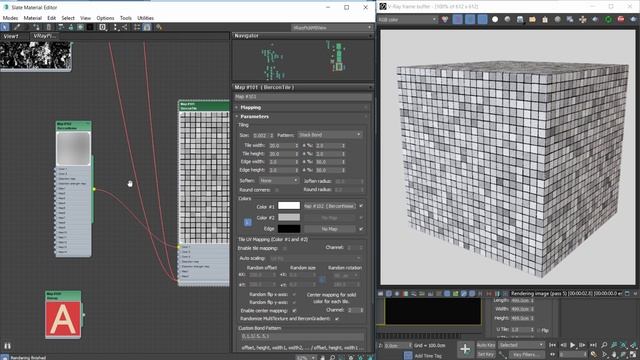Screen dimensions: 640x360
Task: Toggle the Color #1 map enable checkbox
Action: pyautogui.click(x=361, y=206)
